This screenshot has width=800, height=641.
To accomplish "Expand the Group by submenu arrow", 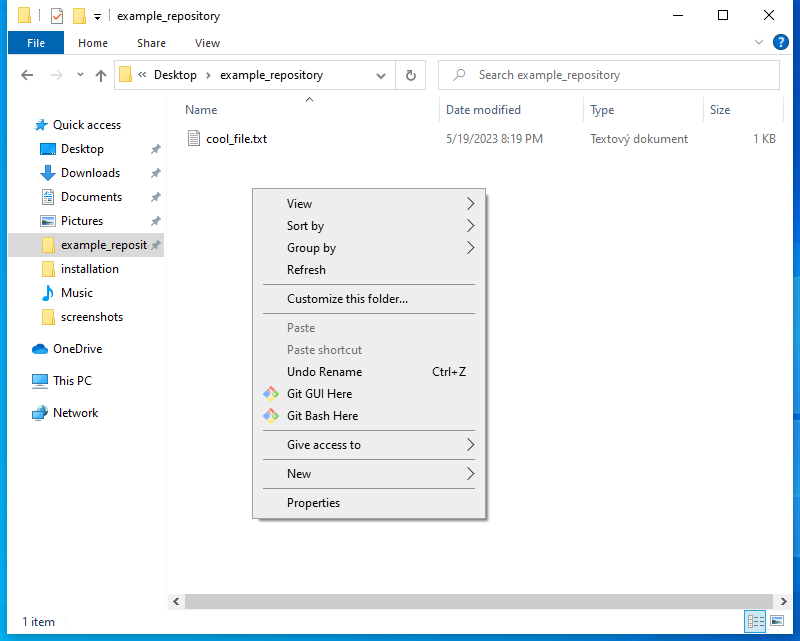I will tap(470, 248).
